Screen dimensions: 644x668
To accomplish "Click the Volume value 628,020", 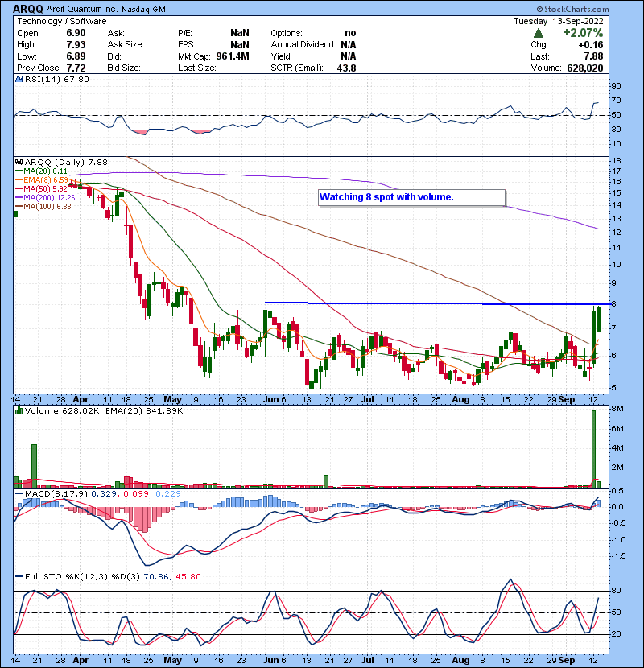I will point(585,68).
